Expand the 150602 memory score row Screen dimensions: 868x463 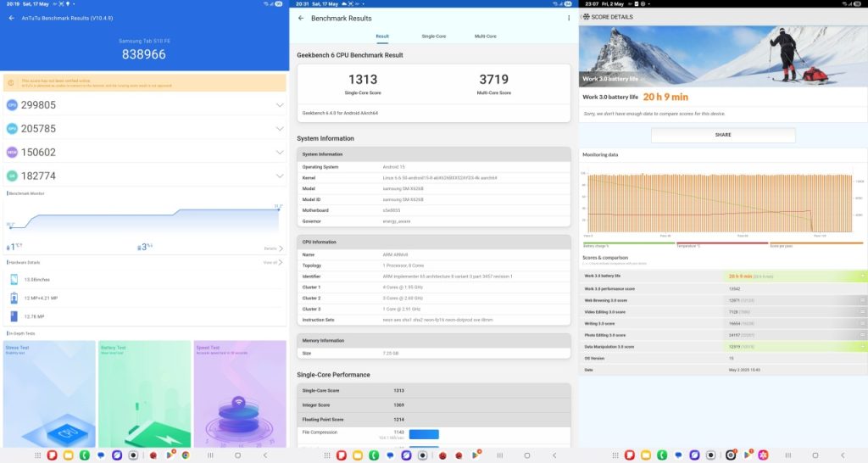[280, 153]
